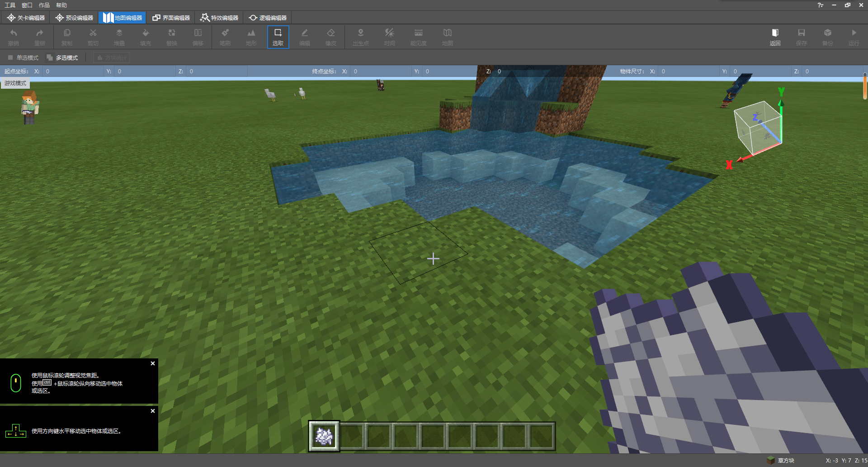Screen dimensions: 868x467
Task: Click the 物件尺寸 X input field
Action: pyautogui.click(x=689, y=71)
